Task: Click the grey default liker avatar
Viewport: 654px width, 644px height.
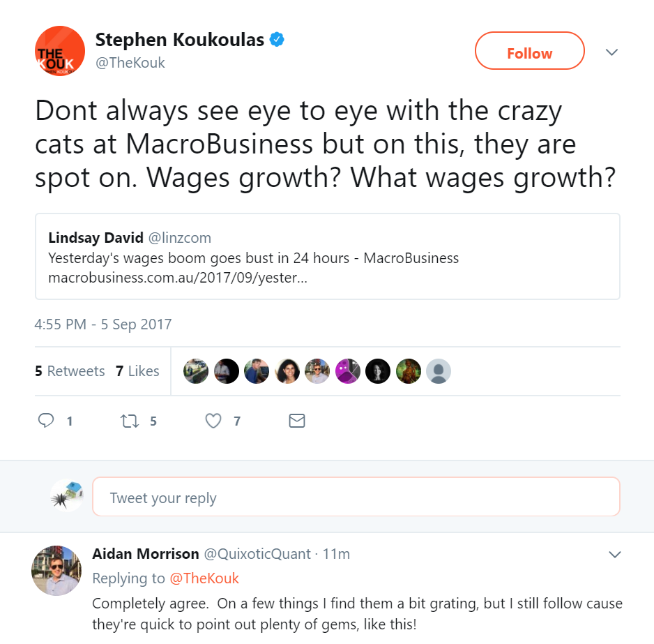Action: (x=439, y=371)
